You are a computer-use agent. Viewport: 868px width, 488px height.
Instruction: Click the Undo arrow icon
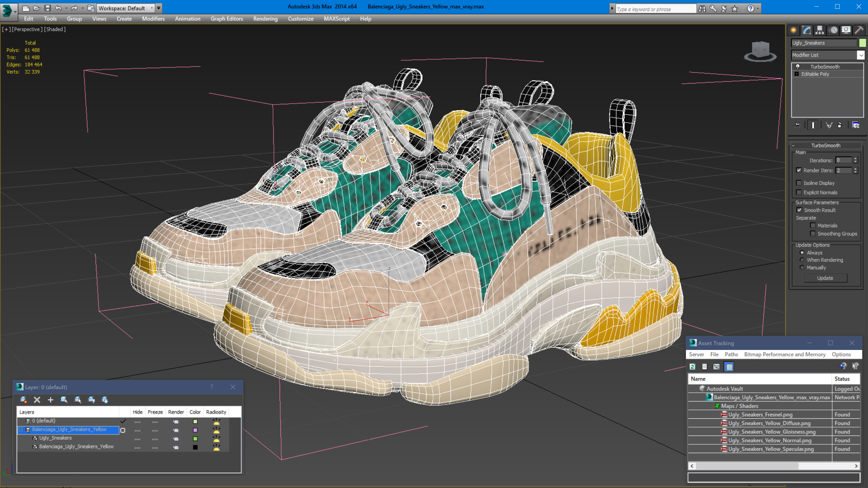(x=58, y=8)
